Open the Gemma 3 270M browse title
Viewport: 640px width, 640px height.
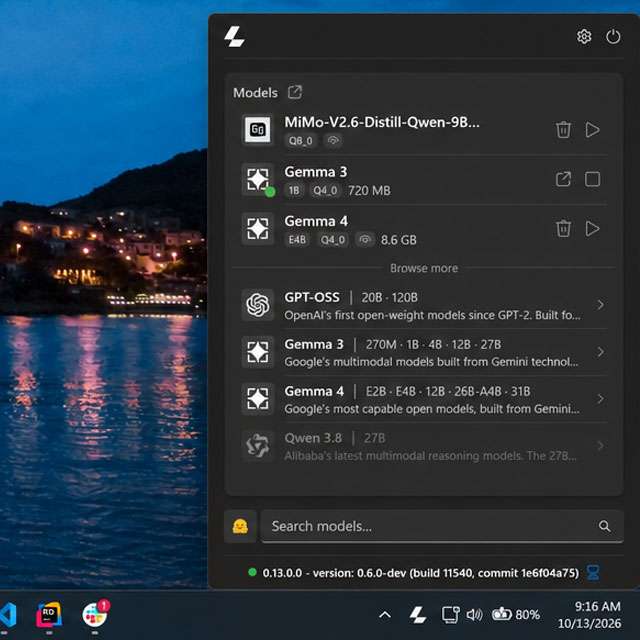pos(393,344)
